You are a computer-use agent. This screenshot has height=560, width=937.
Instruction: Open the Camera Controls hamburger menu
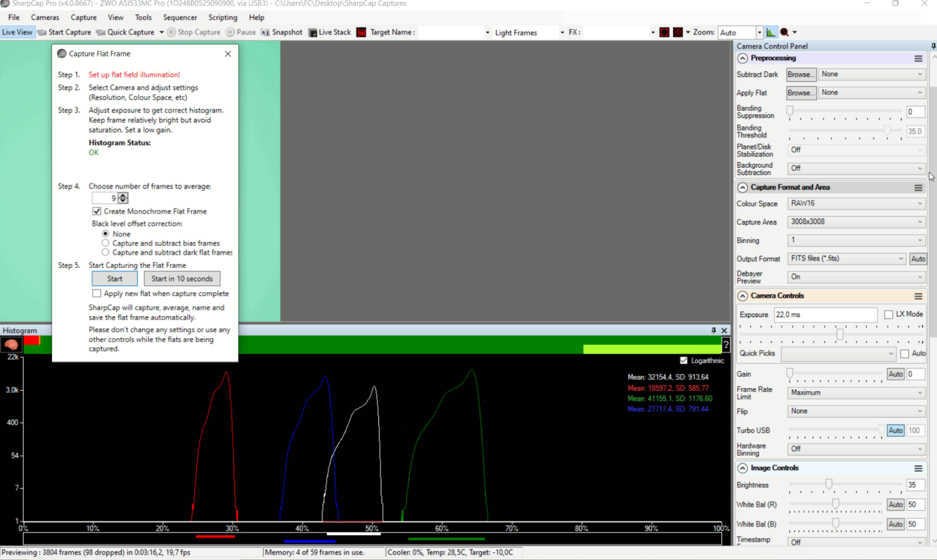point(918,296)
